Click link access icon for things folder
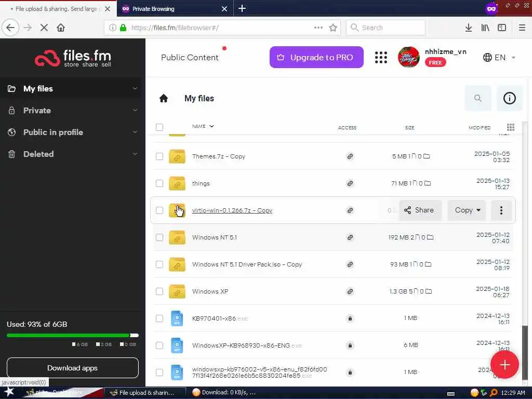 click(350, 183)
